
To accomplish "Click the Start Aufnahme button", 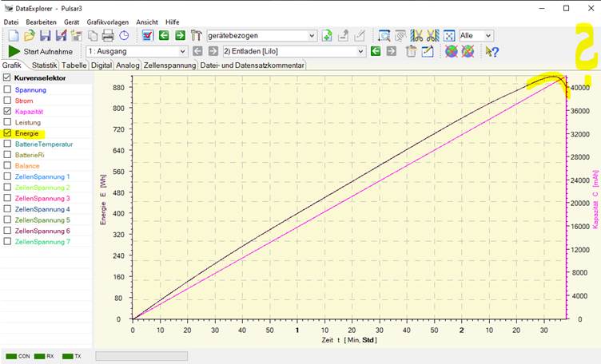I will [x=40, y=51].
